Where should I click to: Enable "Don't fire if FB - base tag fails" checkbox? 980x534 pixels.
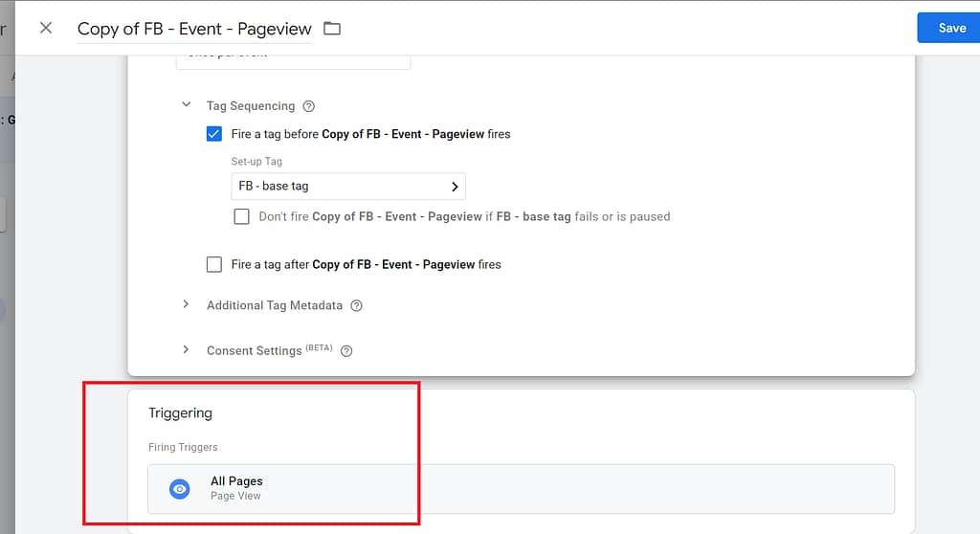pos(242,216)
